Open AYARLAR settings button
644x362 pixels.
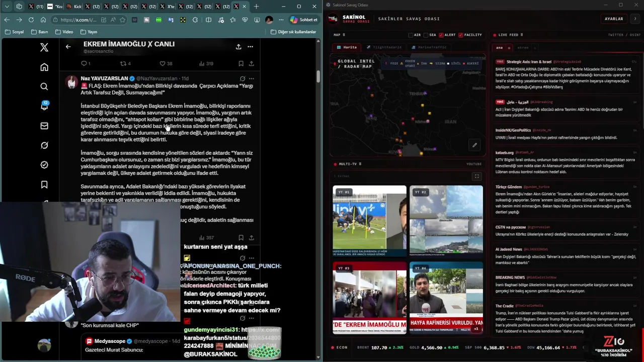pyautogui.click(x=614, y=19)
